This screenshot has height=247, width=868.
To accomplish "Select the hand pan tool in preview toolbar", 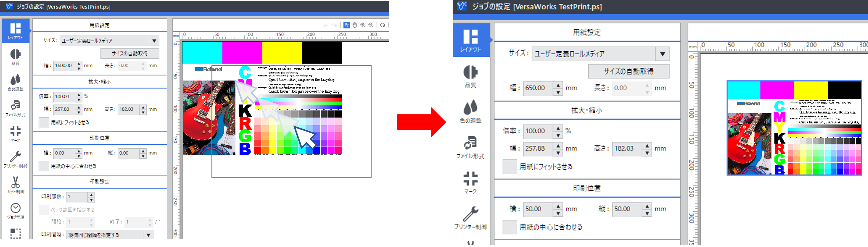I will (355, 25).
